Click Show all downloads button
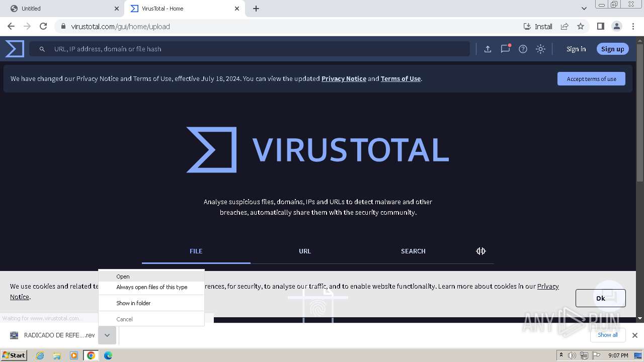The width and height of the screenshot is (644, 362). coord(607,335)
